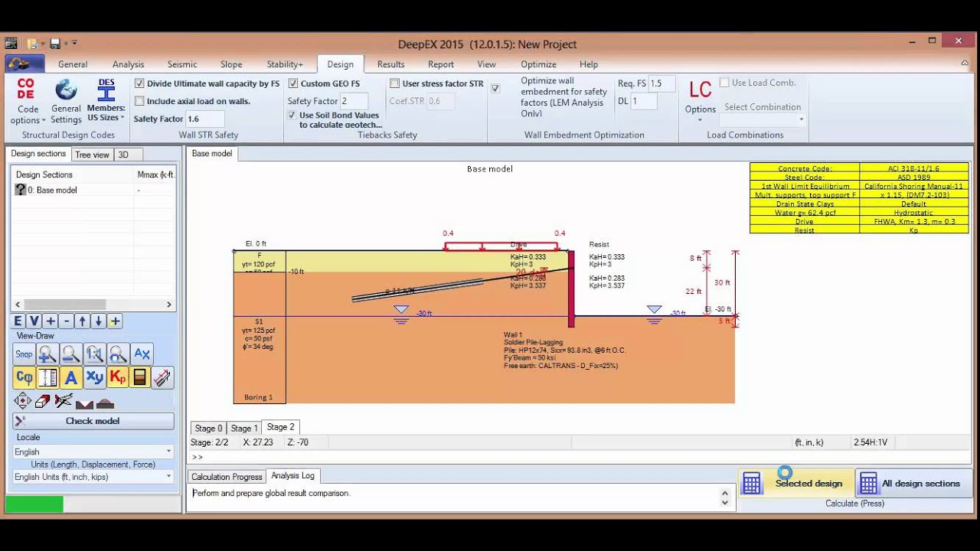Collapse the ribbon with the chevron
This screenshot has width=980, height=551.
tap(965, 64)
